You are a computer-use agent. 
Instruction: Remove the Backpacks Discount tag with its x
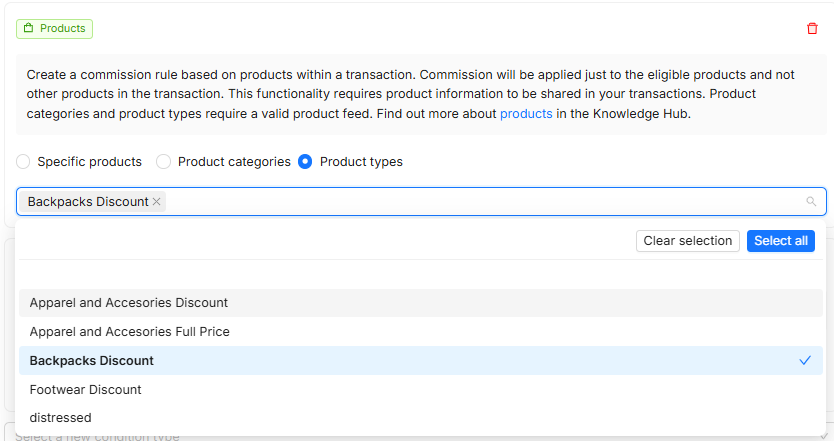tap(156, 202)
